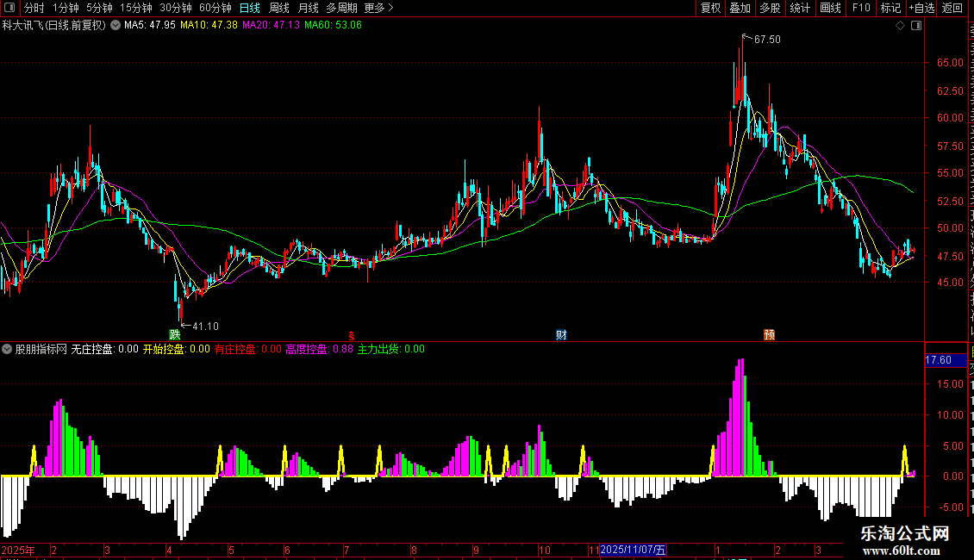Click the 45.00 price axis label

pos(951,282)
